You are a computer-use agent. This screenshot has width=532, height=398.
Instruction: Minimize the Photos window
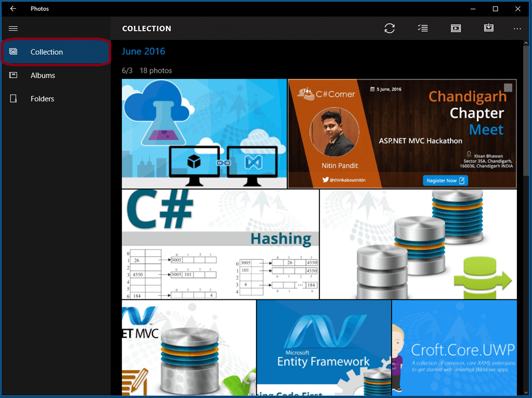coord(473,9)
